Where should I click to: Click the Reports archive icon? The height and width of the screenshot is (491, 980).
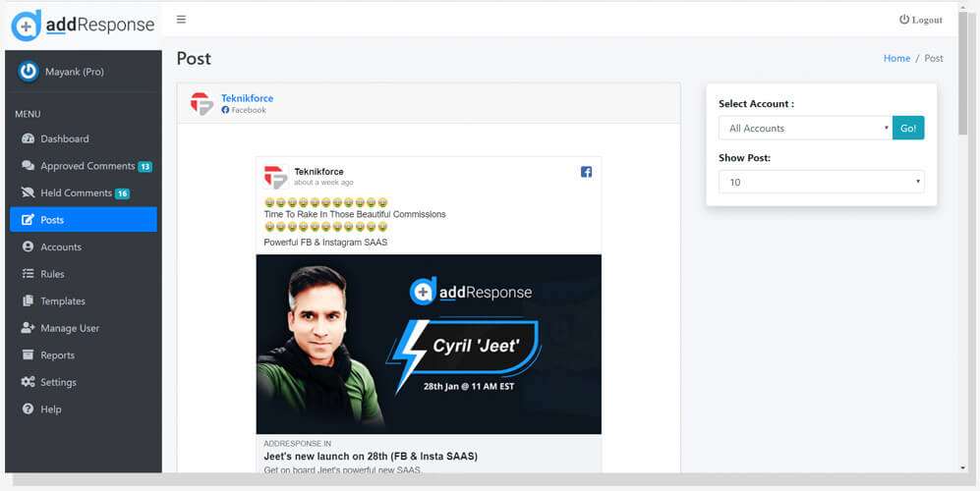29,355
